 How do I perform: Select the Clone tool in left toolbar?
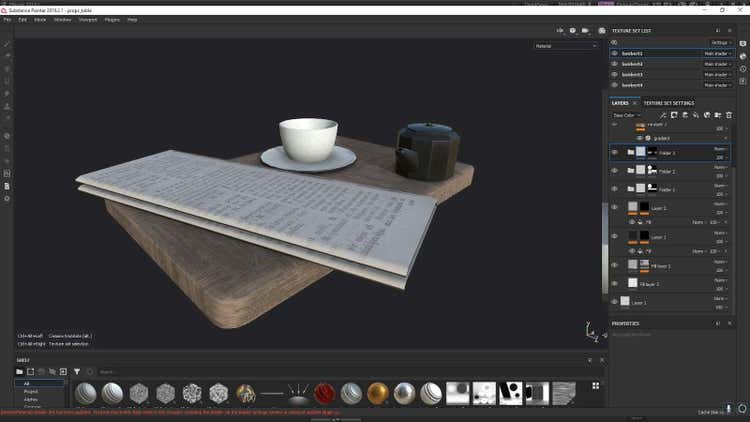7,106
